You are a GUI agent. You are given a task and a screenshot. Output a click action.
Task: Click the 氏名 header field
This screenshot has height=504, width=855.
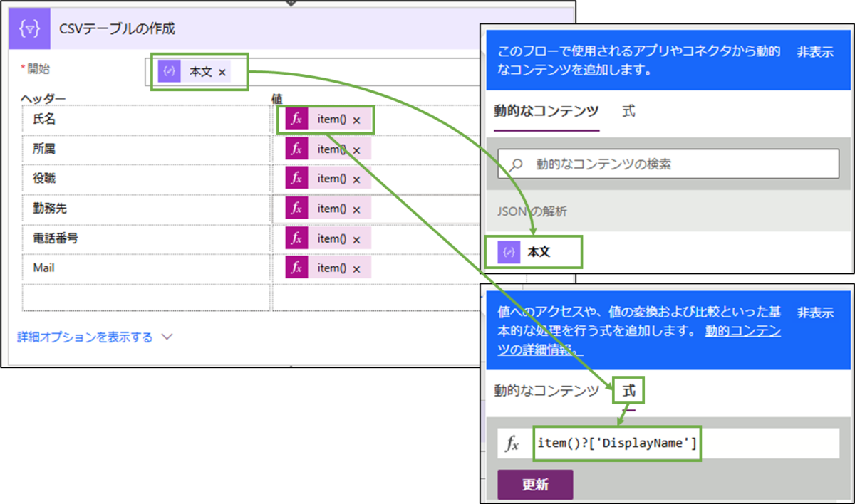[x=146, y=120]
